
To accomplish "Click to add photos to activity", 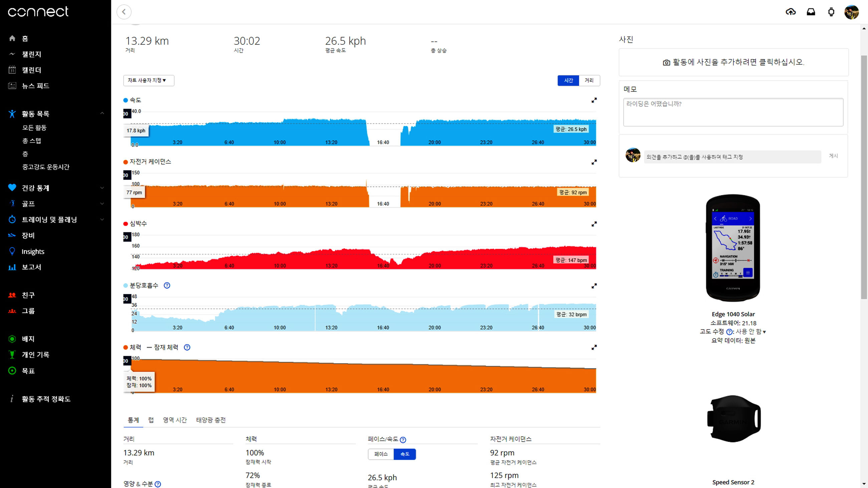I will click(733, 62).
